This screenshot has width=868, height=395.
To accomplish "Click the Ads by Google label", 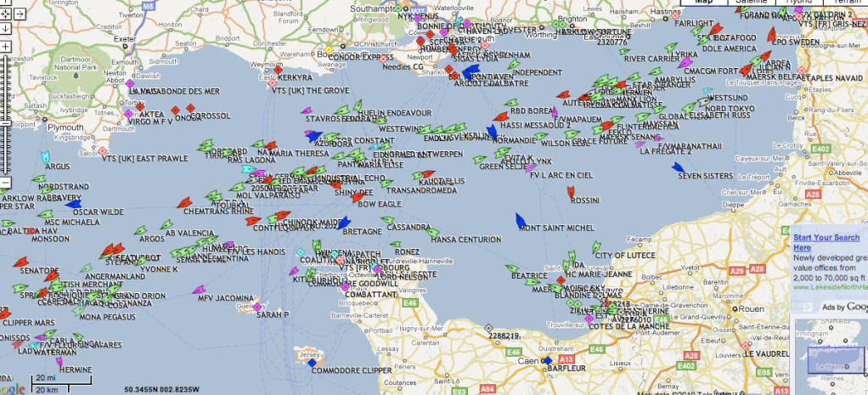I will tap(845, 307).
